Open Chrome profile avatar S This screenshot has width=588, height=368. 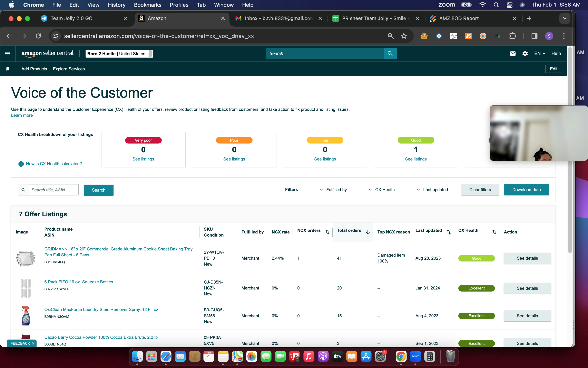(549, 36)
